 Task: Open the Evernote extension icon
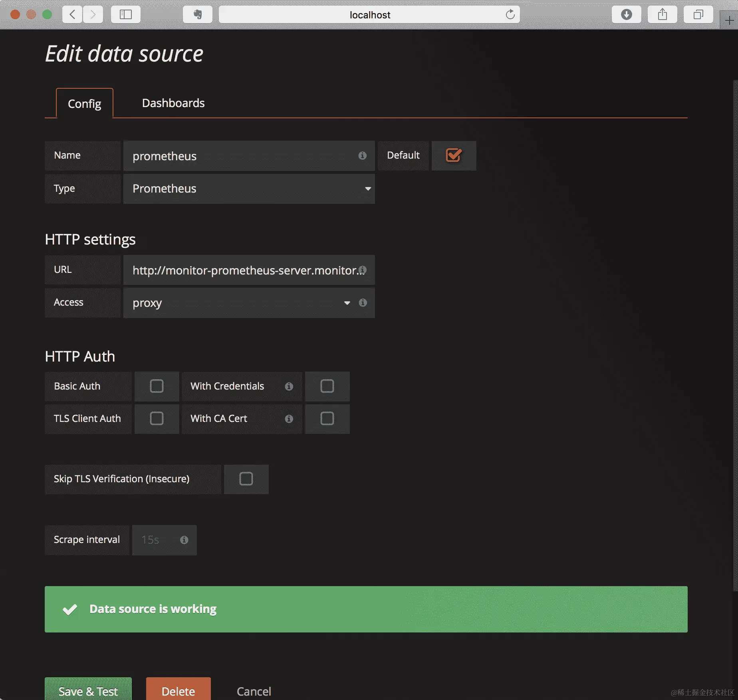point(198,15)
